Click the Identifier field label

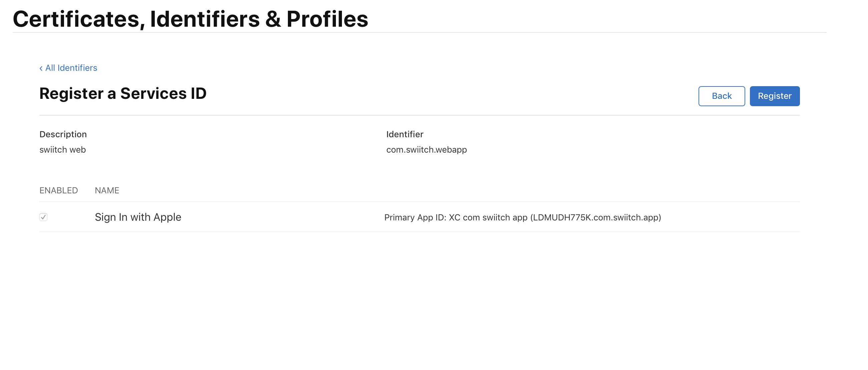[x=405, y=134]
